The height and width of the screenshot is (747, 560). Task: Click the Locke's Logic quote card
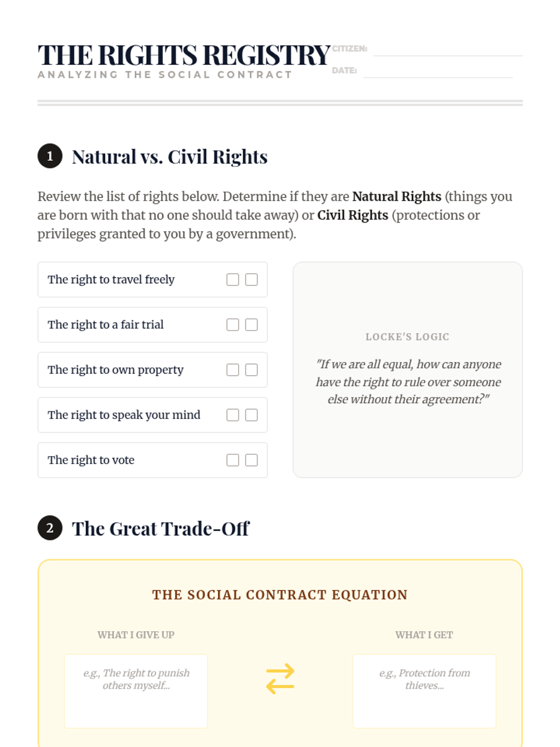pos(407,370)
